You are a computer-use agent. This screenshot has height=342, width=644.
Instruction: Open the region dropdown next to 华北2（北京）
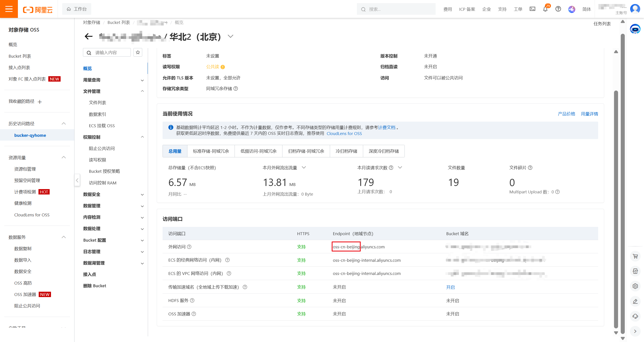(231, 36)
